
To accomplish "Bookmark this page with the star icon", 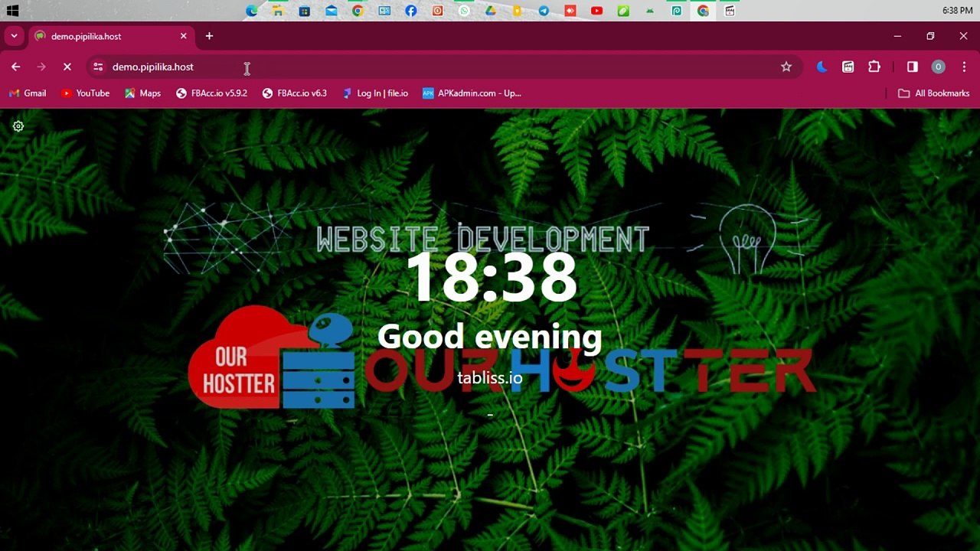I will (x=786, y=67).
